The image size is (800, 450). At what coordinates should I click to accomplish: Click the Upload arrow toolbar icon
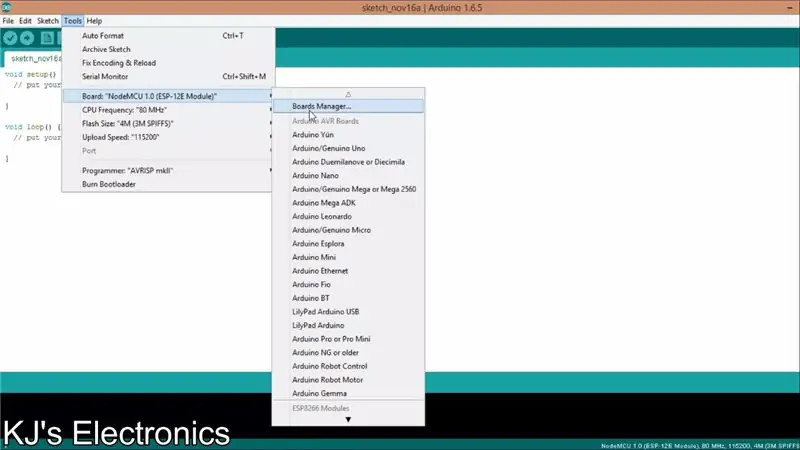coord(27,38)
